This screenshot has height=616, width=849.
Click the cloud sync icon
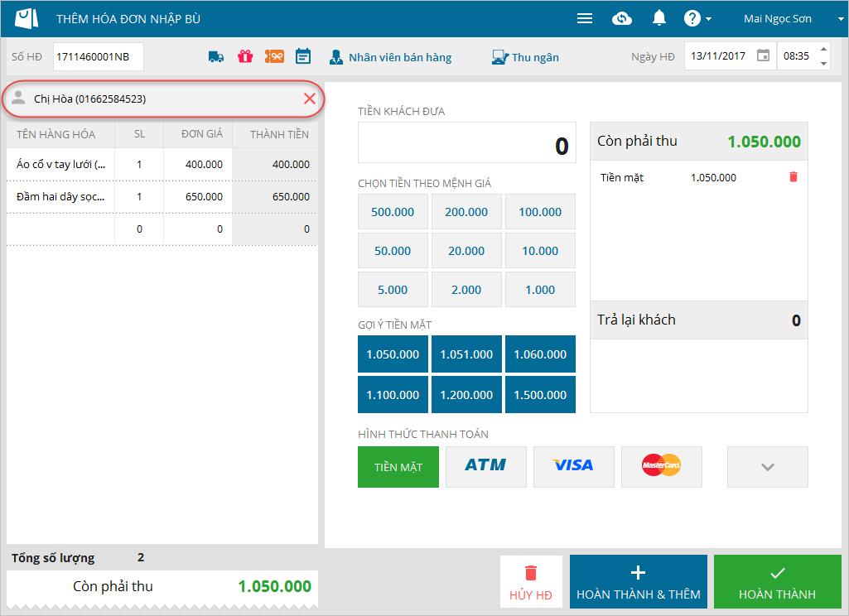[621, 18]
